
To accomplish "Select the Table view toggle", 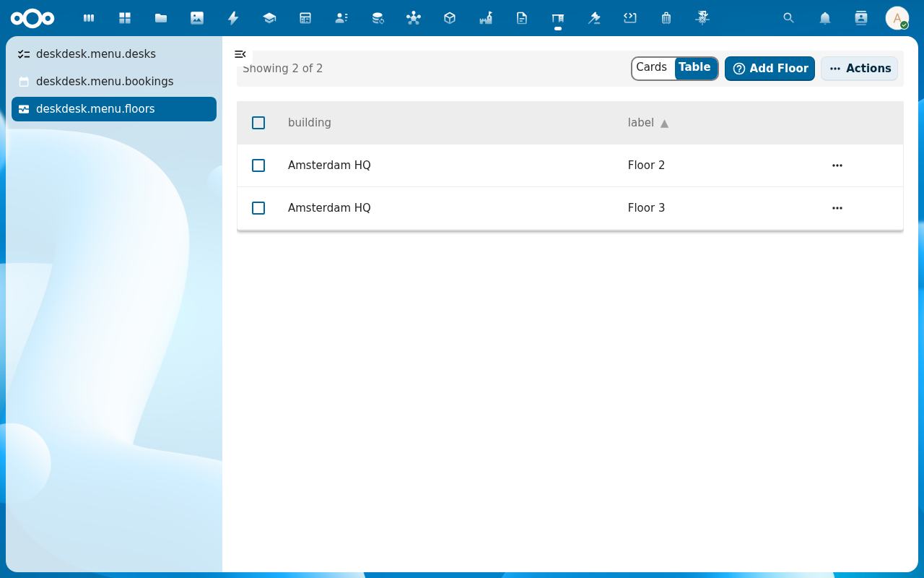I will click(695, 67).
